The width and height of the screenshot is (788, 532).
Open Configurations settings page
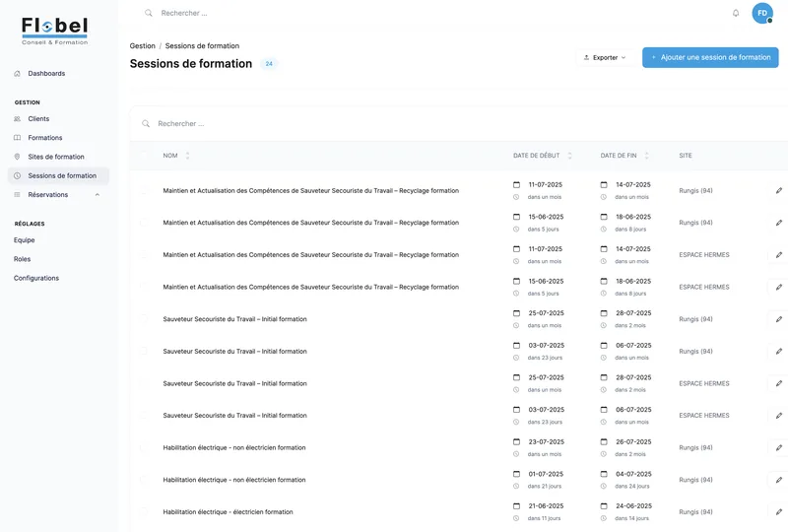tap(36, 278)
